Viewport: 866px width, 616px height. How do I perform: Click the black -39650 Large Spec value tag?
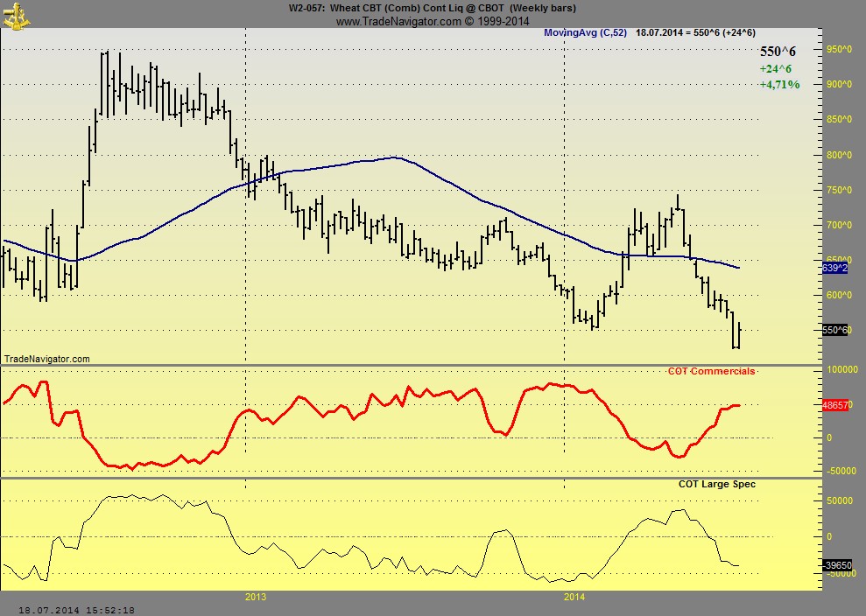pos(836,565)
